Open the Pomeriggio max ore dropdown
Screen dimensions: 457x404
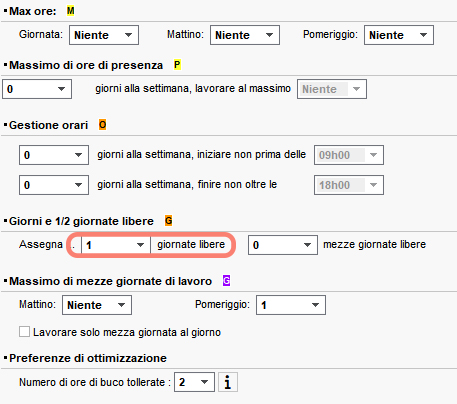(x=399, y=35)
